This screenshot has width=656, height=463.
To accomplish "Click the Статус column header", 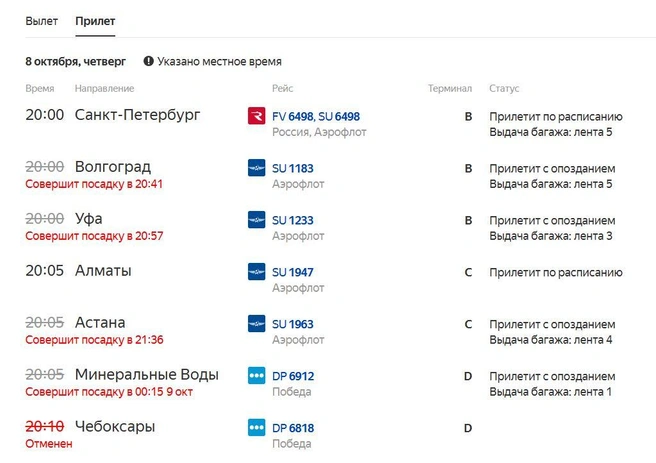I will click(x=504, y=88).
